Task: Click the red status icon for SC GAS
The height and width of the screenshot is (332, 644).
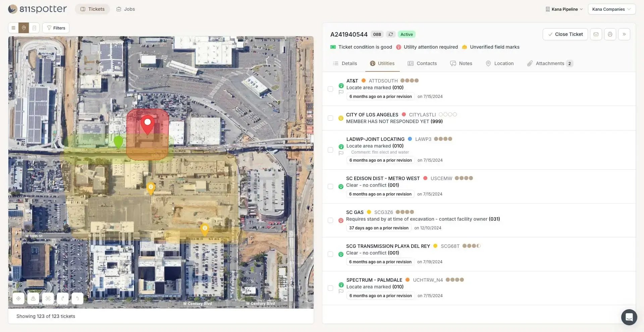Action: click(341, 220)
